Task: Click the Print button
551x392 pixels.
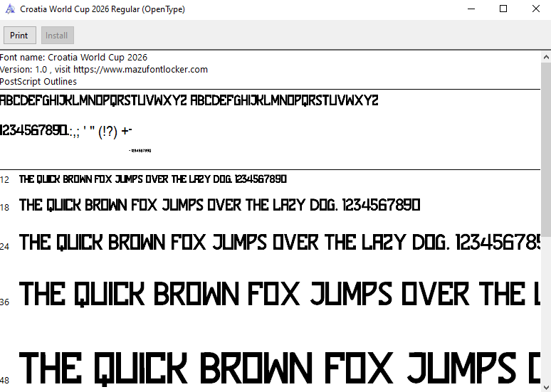Action: 19,36
